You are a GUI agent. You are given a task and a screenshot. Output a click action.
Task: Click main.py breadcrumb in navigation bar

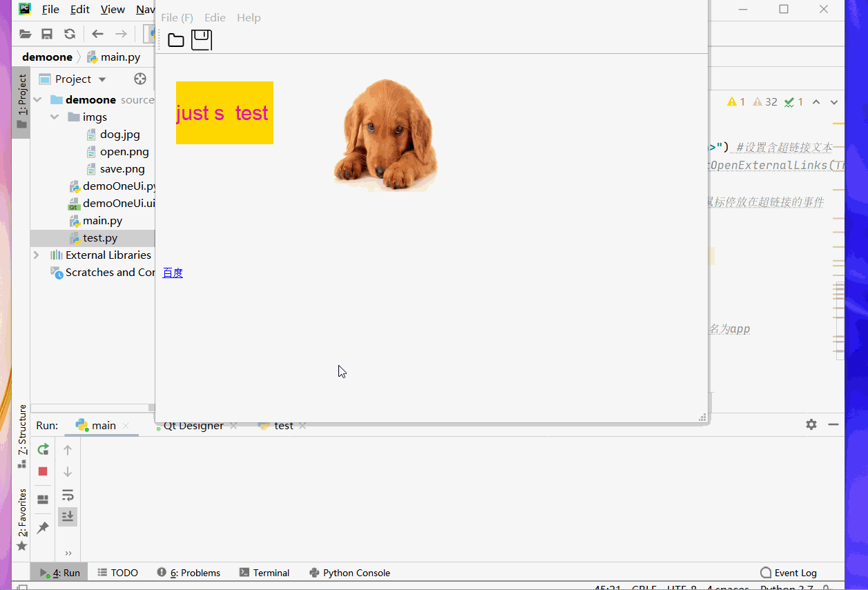(113, 57)
